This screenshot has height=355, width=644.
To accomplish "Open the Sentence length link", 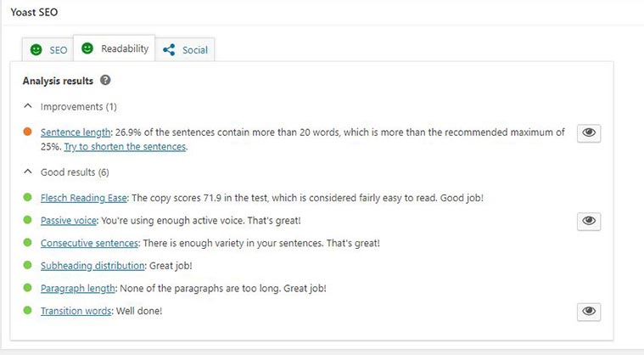I will [x=76, y=132].
